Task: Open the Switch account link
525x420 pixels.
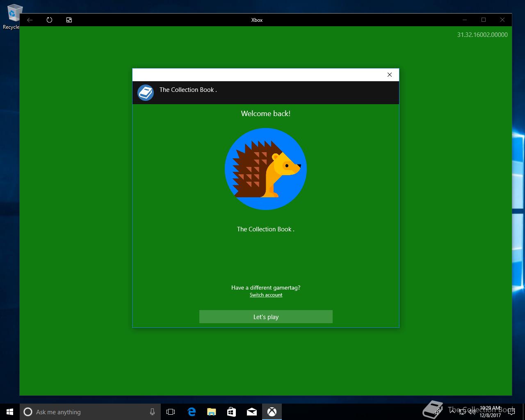Action: pos(266,295)
